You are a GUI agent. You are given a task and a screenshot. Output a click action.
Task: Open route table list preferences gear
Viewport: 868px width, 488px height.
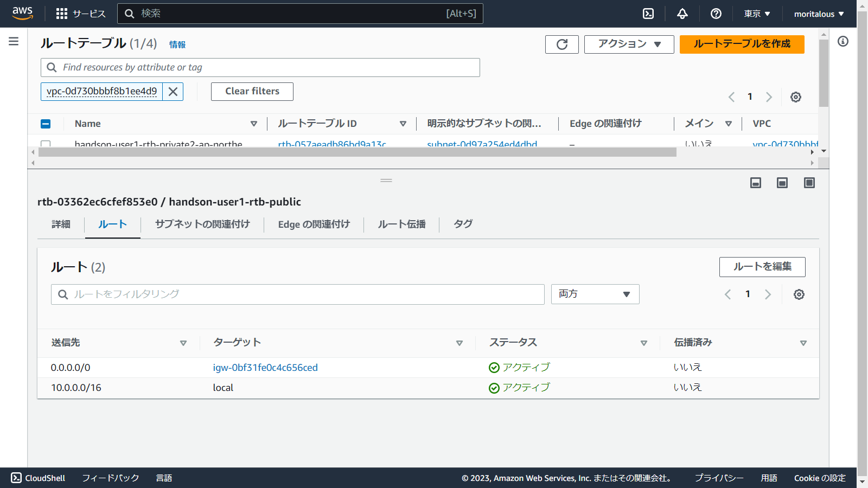[795, 97]
